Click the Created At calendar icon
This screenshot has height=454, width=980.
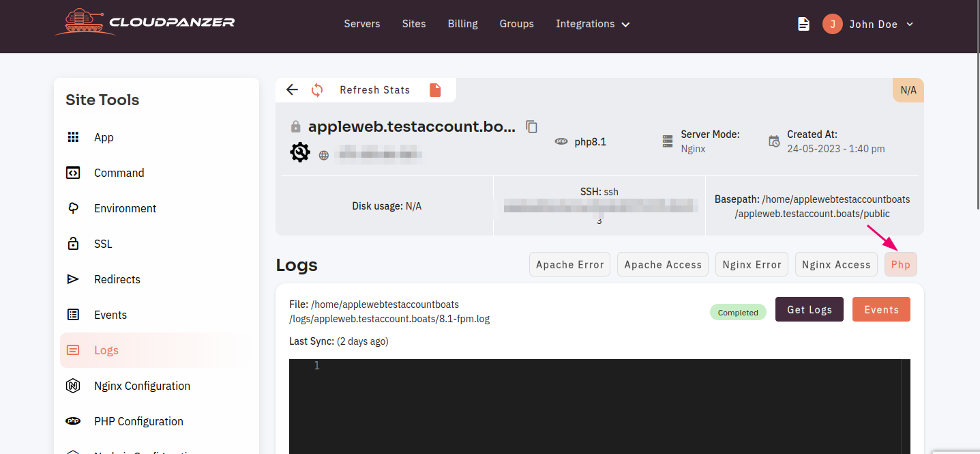coord(774,141)
